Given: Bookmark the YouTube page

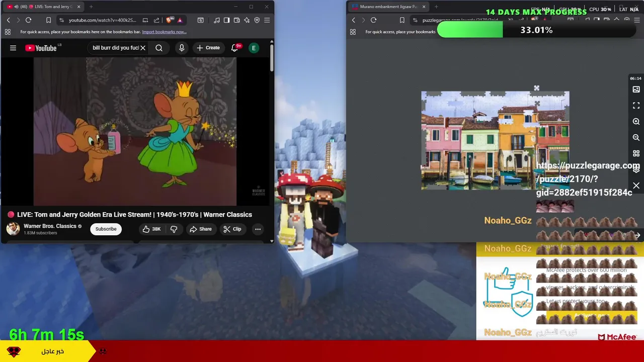Looking at the screenshot, I should tap(48, 20).
